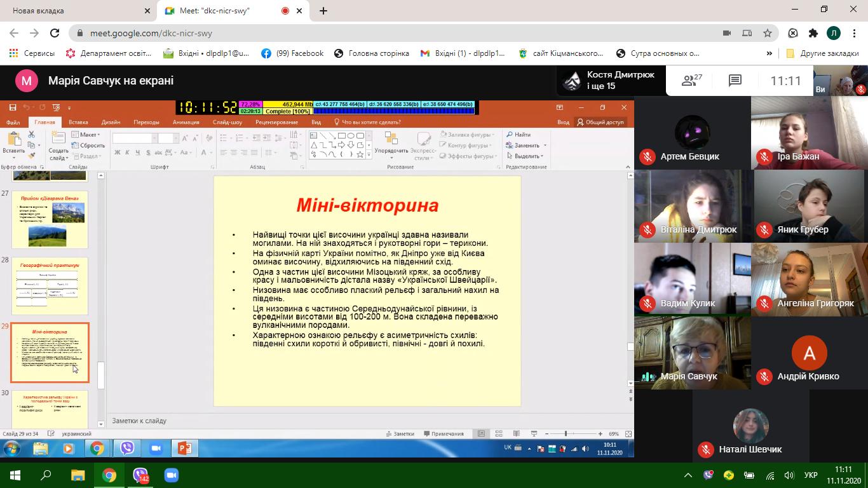868x488 pixels.
Task: Open the Chrome extensions puzzle icon
Action: click(x=813, y=33)
